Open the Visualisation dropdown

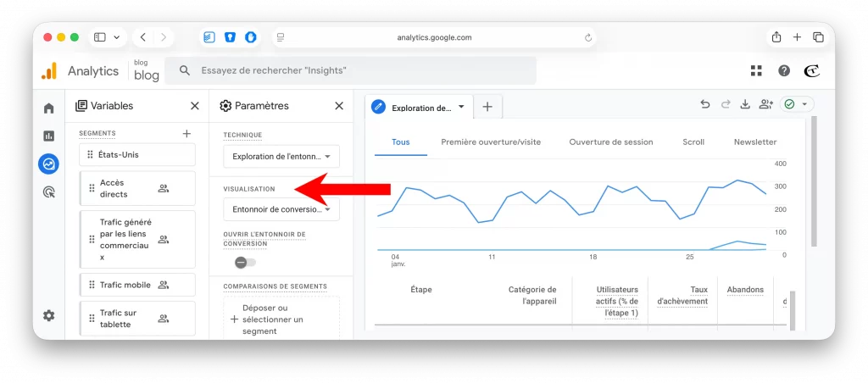(x=281, y=208)
